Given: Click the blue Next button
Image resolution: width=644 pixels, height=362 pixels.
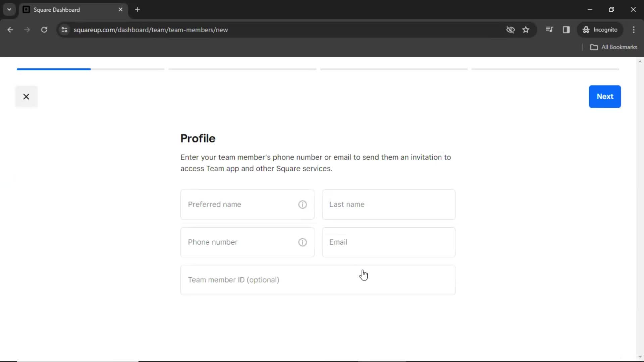Looking at the screenshot, I should (605, 96).
